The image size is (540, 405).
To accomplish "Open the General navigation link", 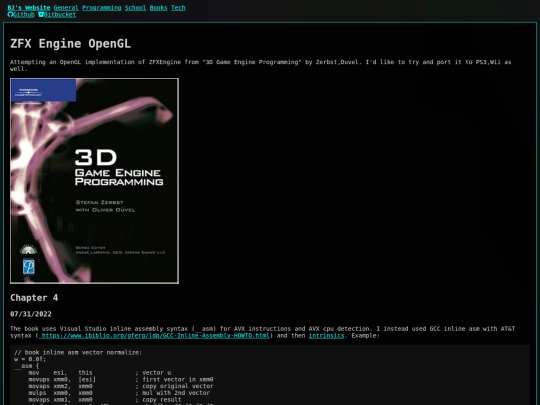I will click(x=66, y=8).
